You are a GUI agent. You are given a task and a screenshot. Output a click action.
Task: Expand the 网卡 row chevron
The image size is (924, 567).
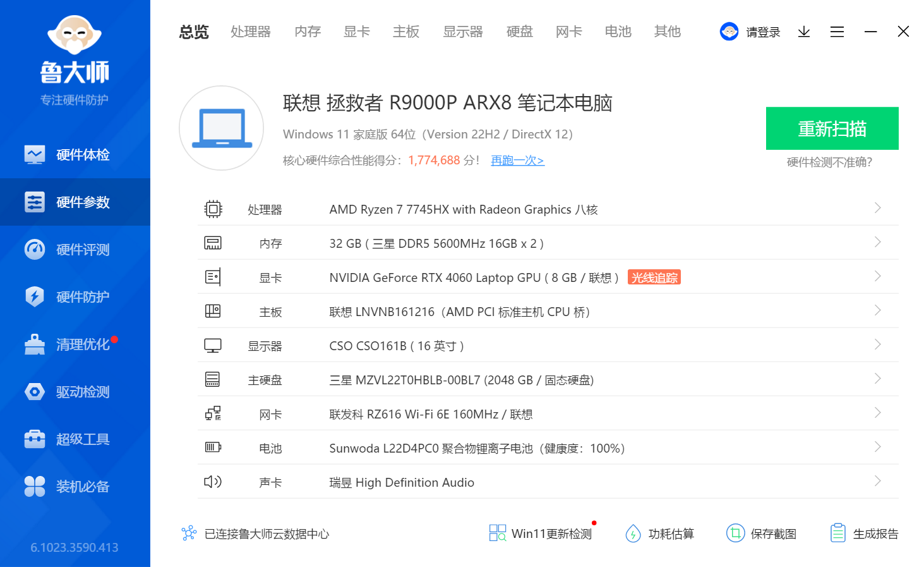(877, 413)
